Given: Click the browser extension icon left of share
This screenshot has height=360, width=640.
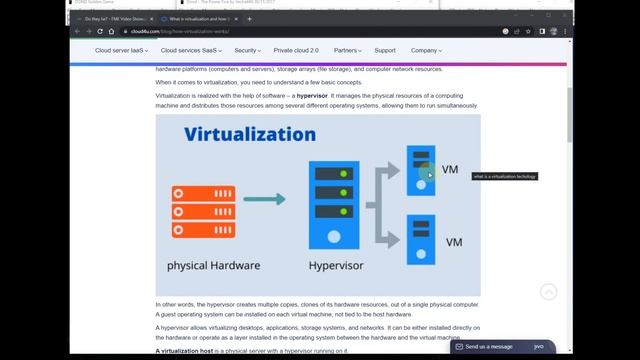Looking at the screenshot, I should click(505, 31).
